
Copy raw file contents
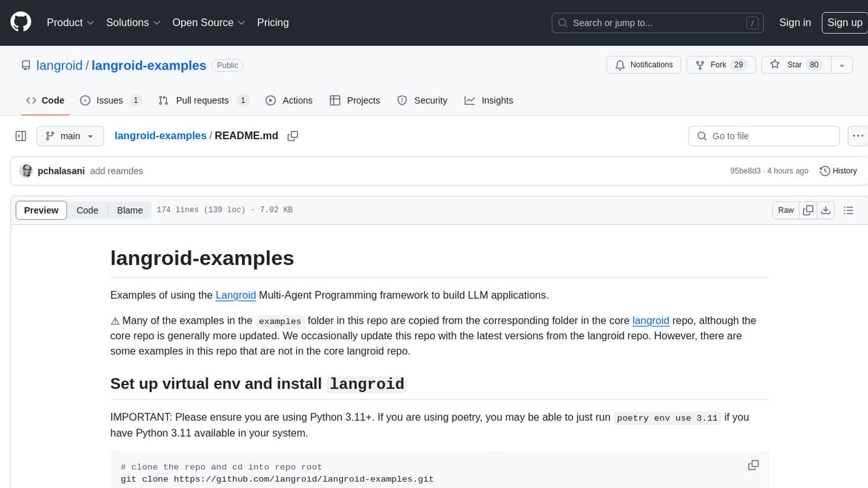(x=808, y=210)
